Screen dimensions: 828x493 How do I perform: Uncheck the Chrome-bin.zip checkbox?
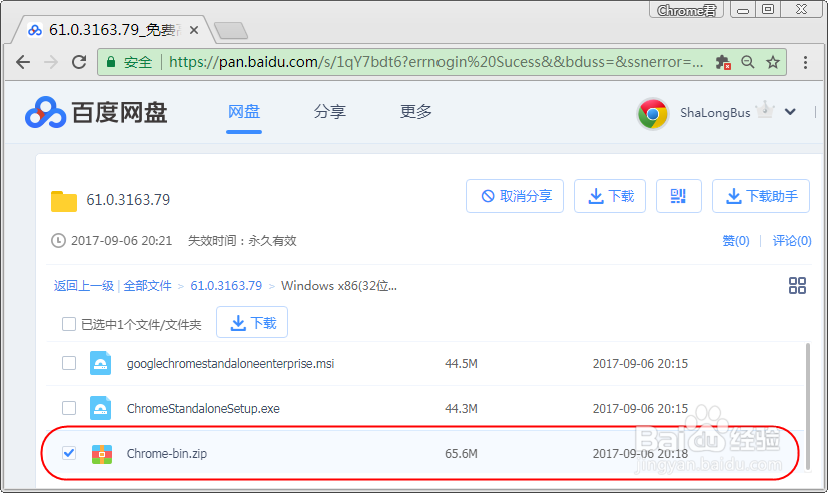click(69, 453)
